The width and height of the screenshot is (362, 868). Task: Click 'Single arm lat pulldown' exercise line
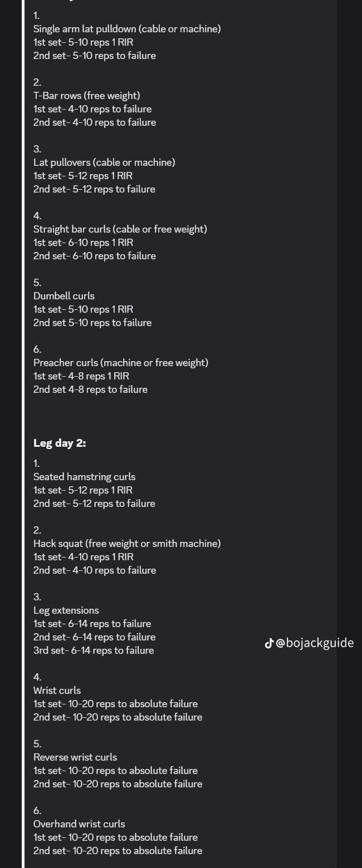[x=126, y=29]
